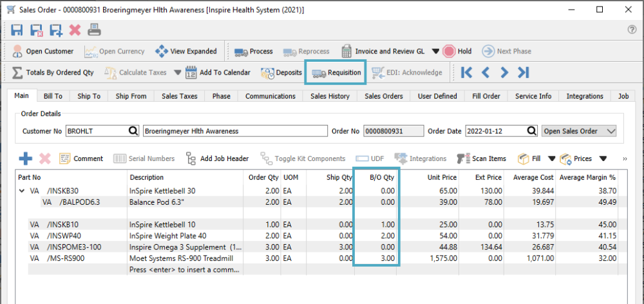Click the Order Date search magnifier
This screenshot has width=644, height=304.
point(532,131)
